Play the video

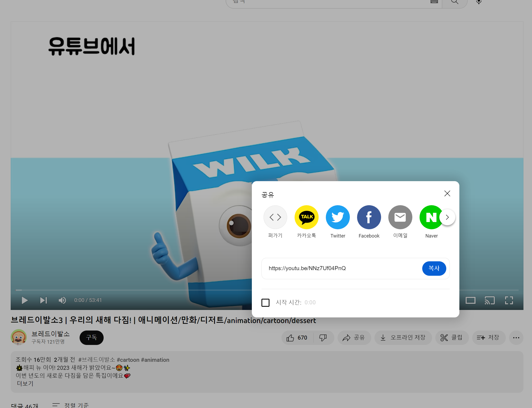(24, 300)
